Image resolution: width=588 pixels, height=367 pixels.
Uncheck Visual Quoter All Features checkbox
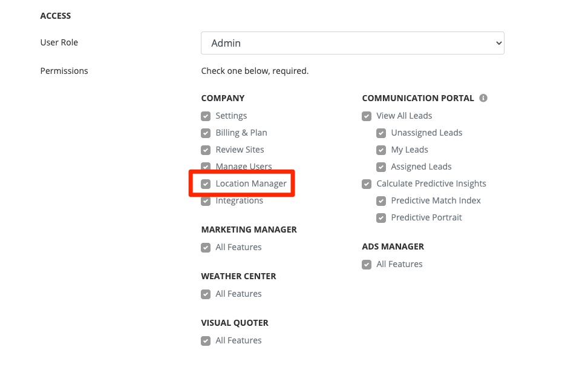click(x=206, y=340)
